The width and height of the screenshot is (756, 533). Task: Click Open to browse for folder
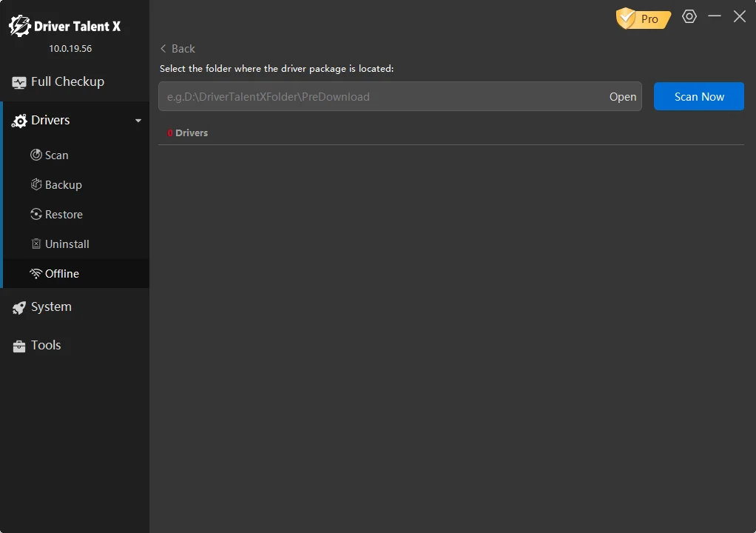[x=623, y=96]
